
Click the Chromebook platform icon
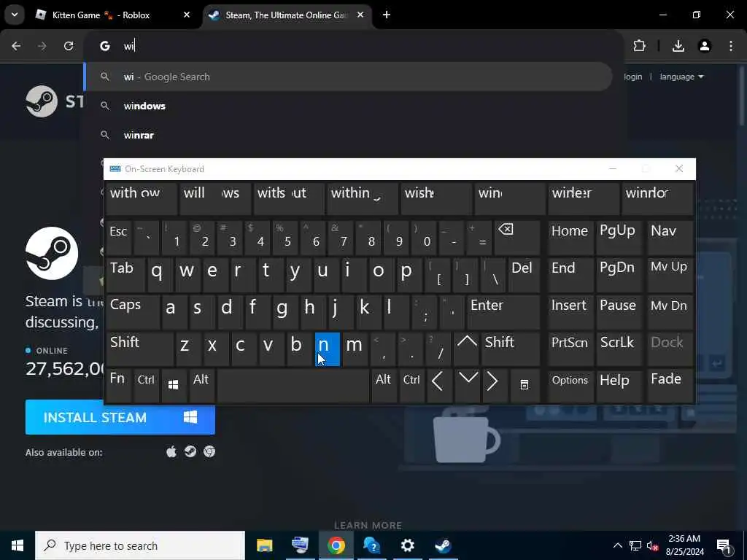(209, 451)
